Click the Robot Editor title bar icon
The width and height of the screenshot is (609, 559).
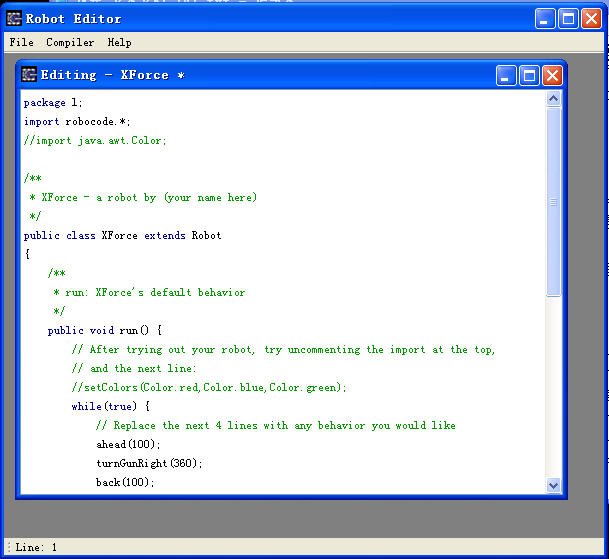tap(14, 18)
